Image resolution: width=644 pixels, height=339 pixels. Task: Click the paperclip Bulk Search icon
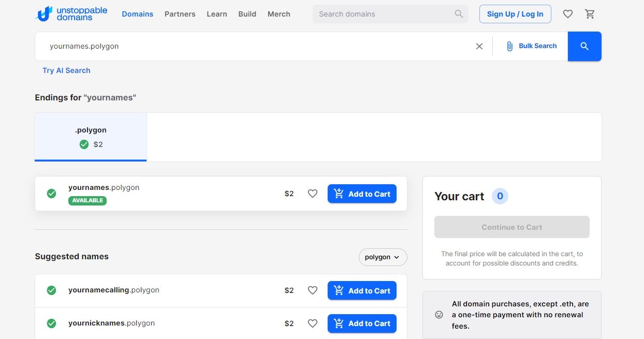[509, 46]
